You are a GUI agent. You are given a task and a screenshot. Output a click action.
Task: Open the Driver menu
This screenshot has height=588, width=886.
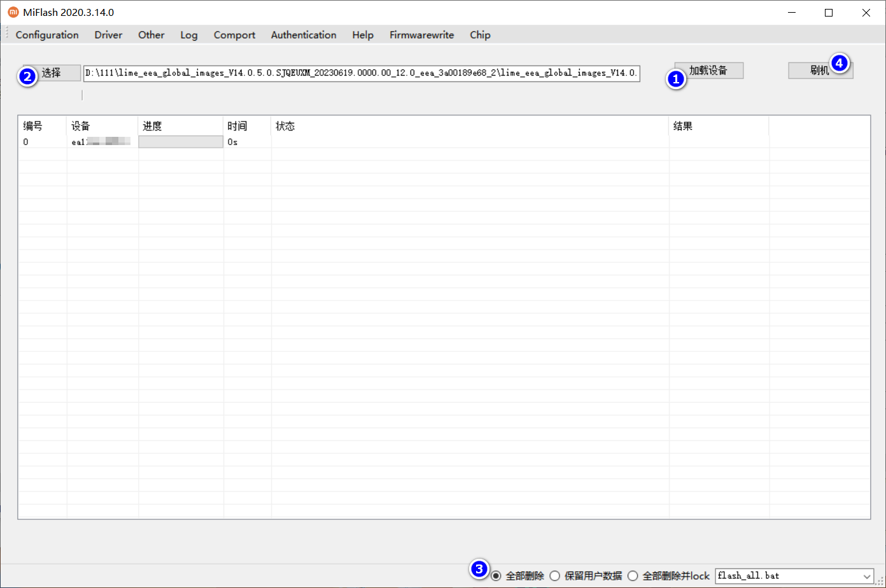pos(108,35)
